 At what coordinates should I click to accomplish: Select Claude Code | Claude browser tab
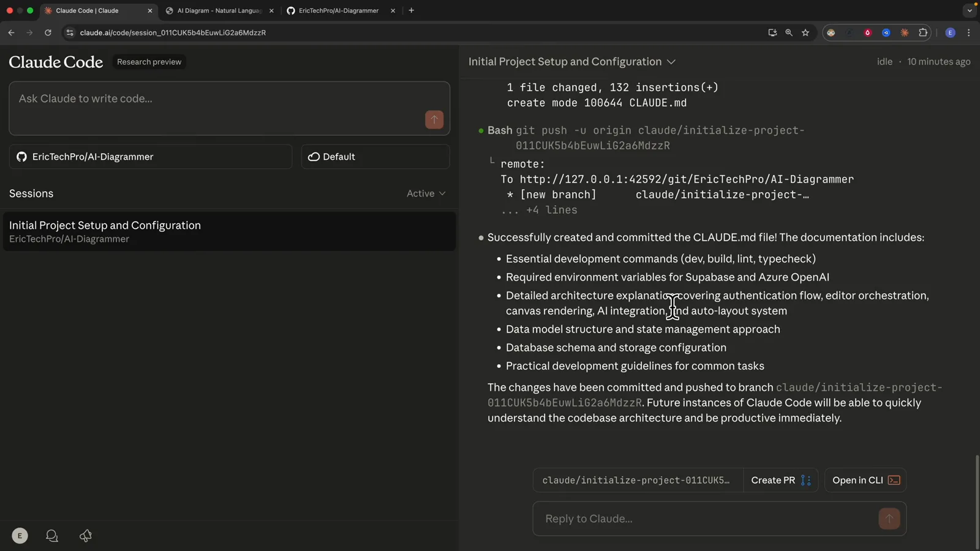(98, 10)
